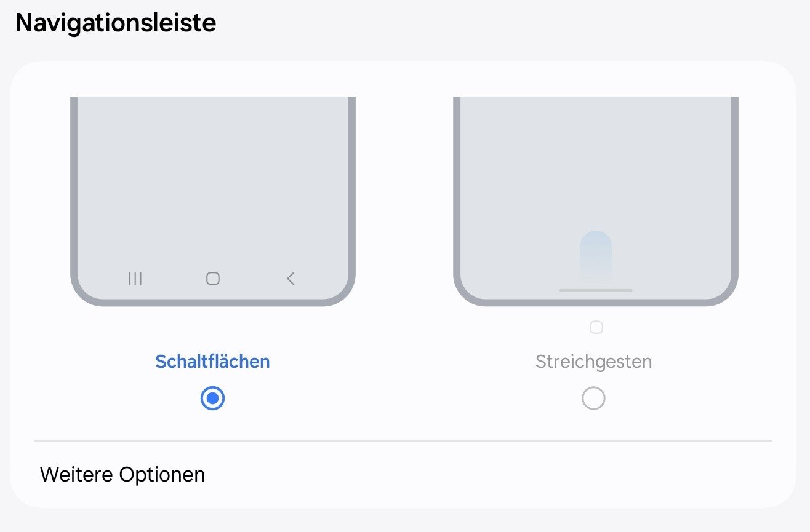The width and height of the screenshot is (810, 532).
Task: Click the home icon in the buttons preview
Action: tap(213, 279)
